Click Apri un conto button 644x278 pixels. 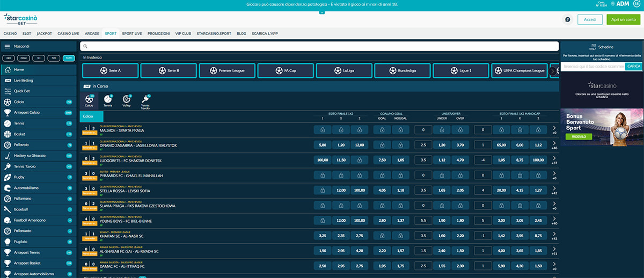(x=623, y=19)
